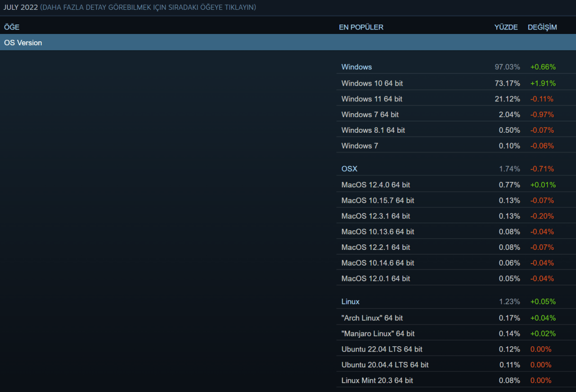Click the 0.77% MacOS 12.4.0 percentage
Image resolution: width=576 pixels, height=392 pixels.
(x=509, y=185)
